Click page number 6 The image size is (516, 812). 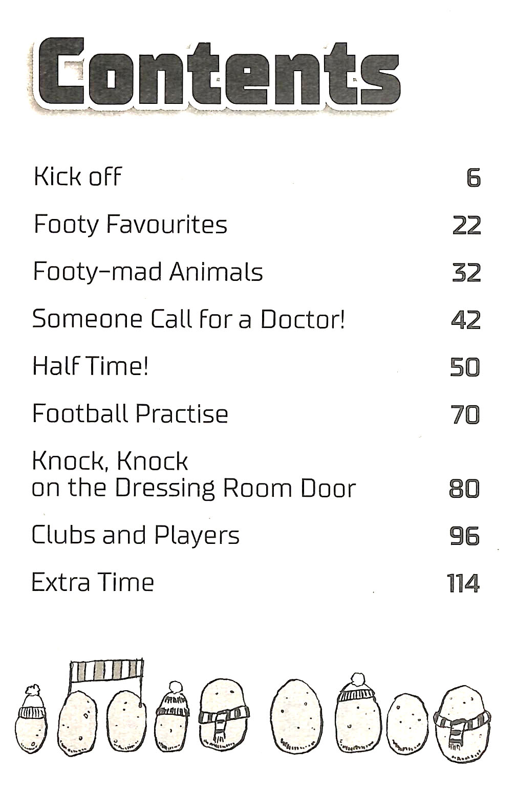click(474, 178)
